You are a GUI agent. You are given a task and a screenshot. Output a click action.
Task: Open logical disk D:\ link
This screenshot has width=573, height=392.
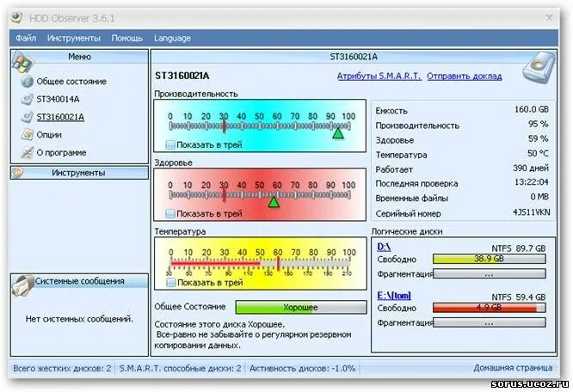click(x=384, y=247)
